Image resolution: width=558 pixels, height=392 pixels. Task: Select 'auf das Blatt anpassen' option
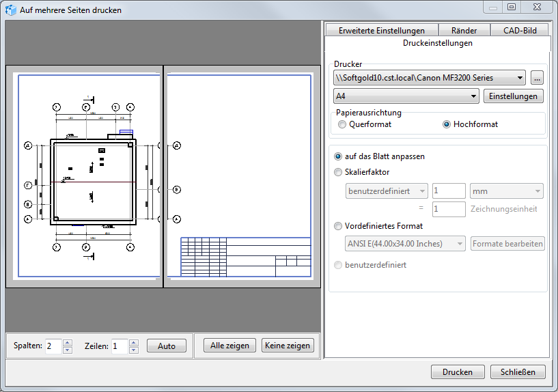pyautogui.click(x=339, y=156)
